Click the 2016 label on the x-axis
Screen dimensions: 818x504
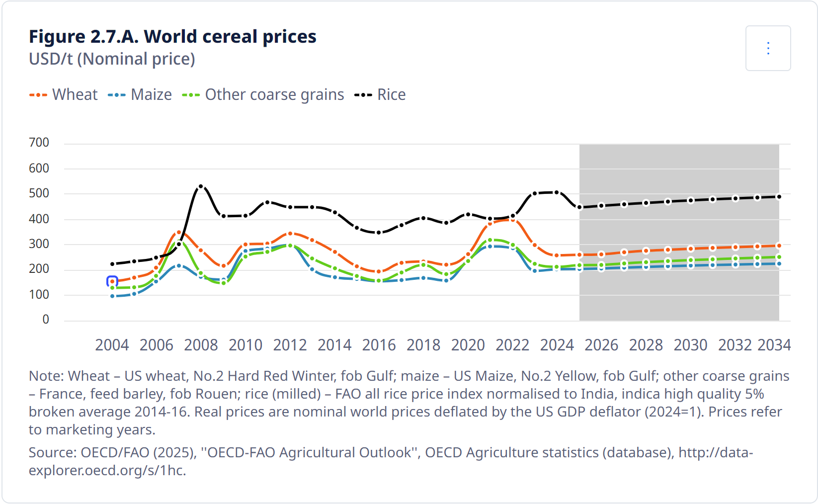click(379, 344)
